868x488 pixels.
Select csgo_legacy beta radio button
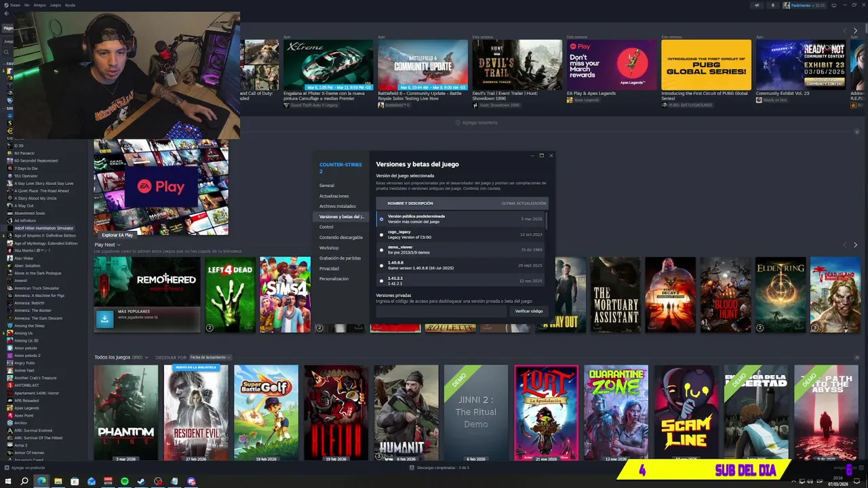381,235
